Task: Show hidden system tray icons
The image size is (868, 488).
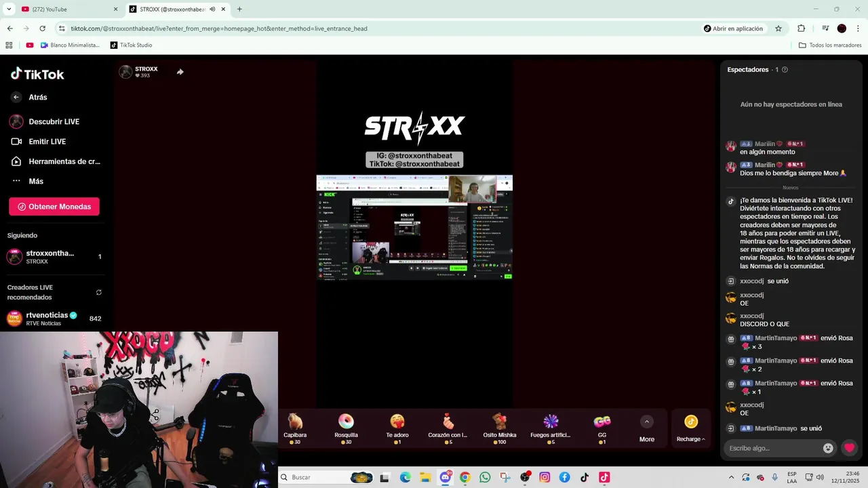Action: click(731, 477)
